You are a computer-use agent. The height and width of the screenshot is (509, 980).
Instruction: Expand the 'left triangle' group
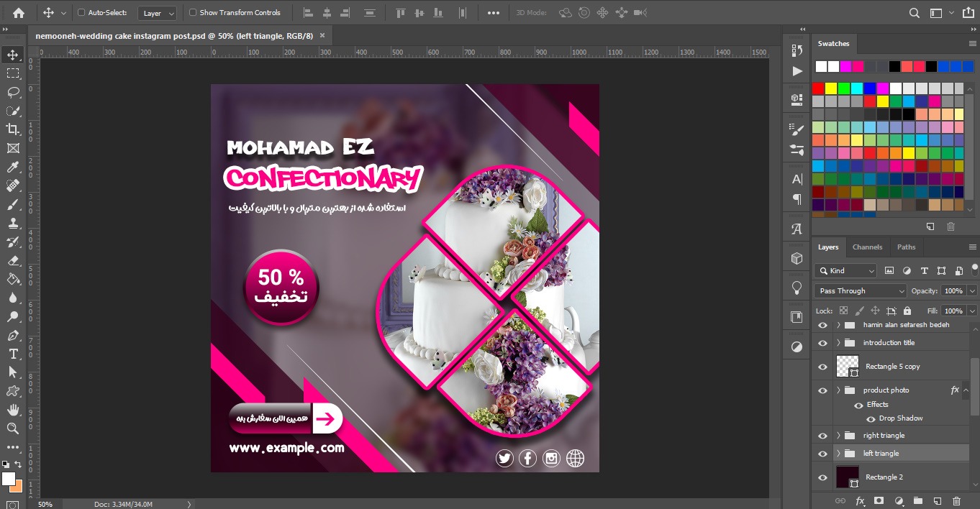838,454
